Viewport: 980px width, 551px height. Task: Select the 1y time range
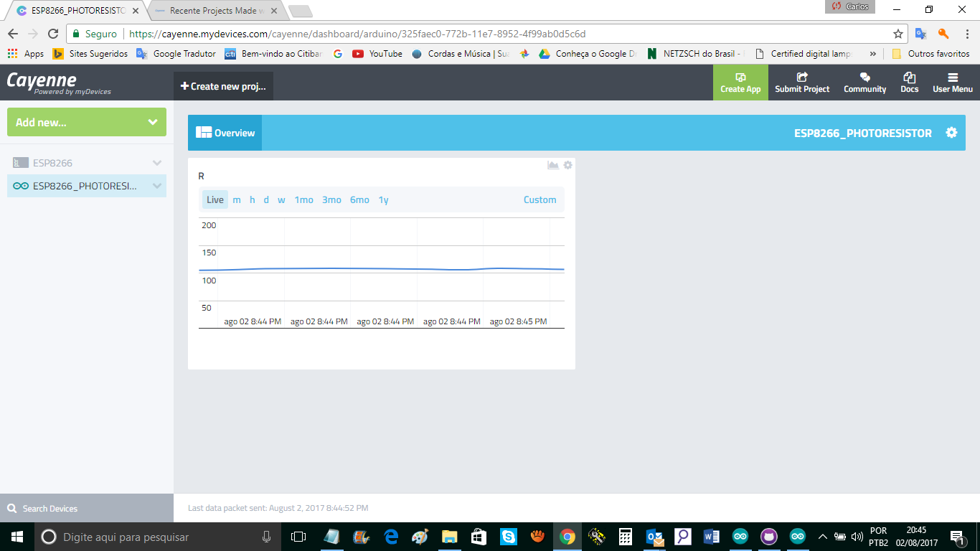[x=384, y=200]
